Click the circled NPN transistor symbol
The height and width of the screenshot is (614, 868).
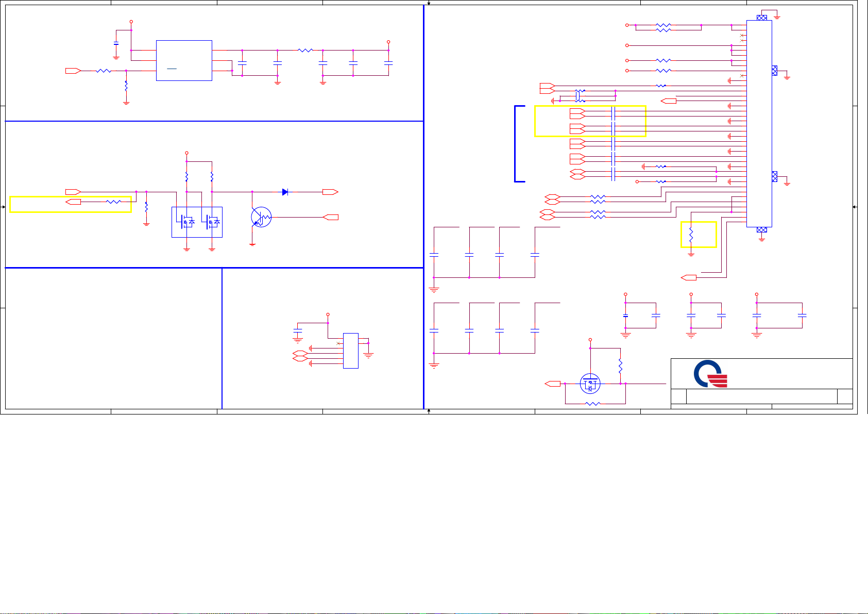[x=261, y=218]
